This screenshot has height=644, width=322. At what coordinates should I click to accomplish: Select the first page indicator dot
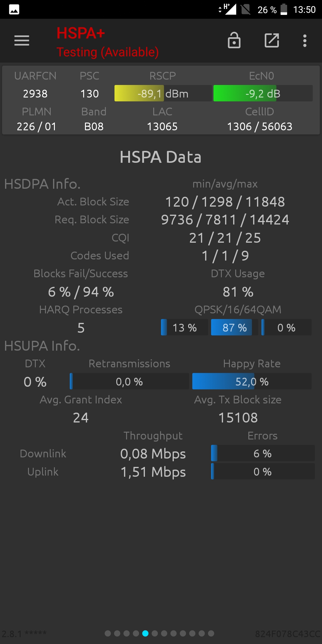coord(108,633)
